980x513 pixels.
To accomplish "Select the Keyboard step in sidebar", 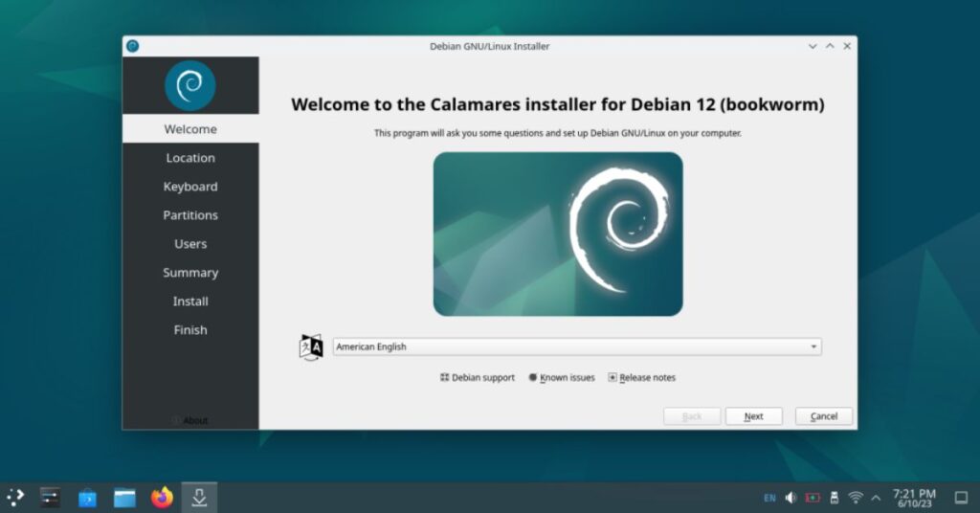I will tap(190, 187).
